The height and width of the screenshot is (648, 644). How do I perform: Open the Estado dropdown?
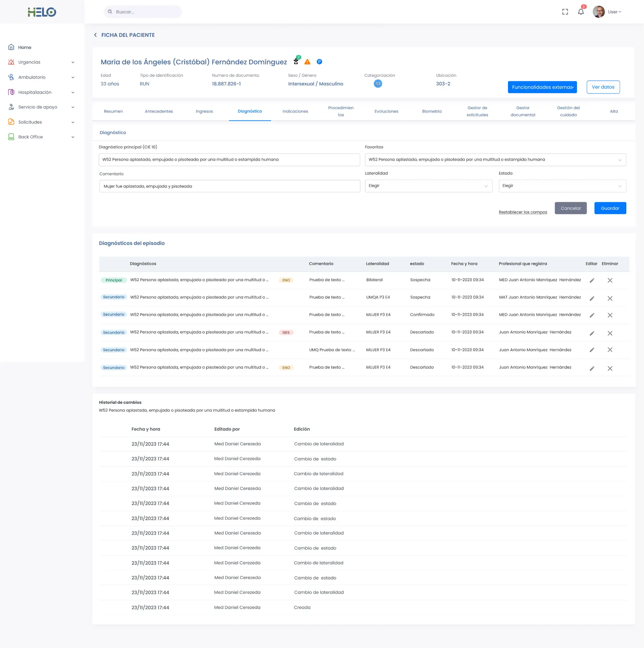pos(562,186)
